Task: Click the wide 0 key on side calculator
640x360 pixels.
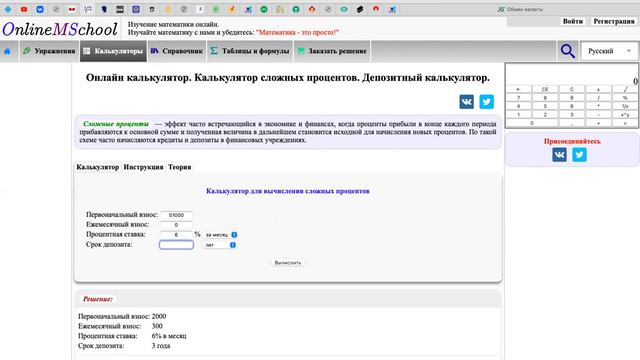Action: [x=532, y=123]
